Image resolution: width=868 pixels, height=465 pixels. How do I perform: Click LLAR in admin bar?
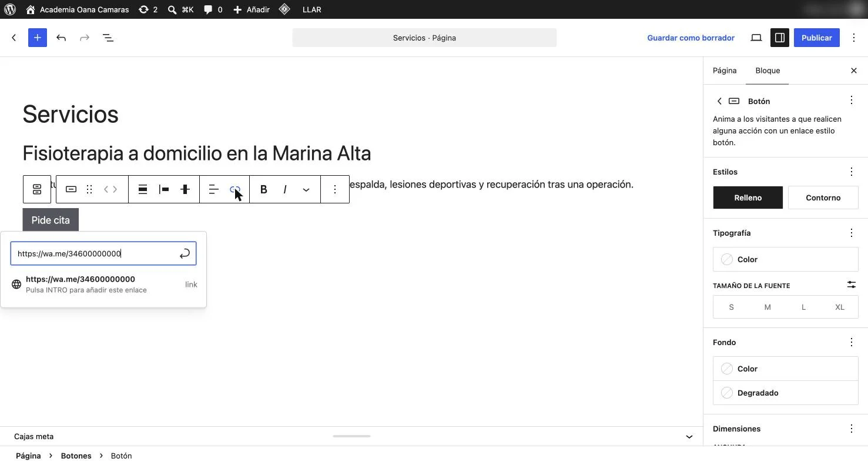(311, 9)
